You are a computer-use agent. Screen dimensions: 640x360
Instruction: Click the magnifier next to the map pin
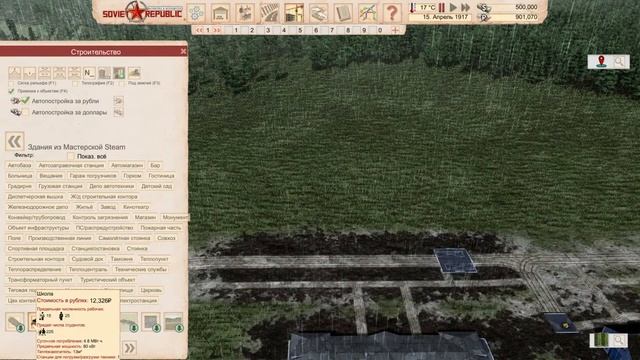click(619, 62)
